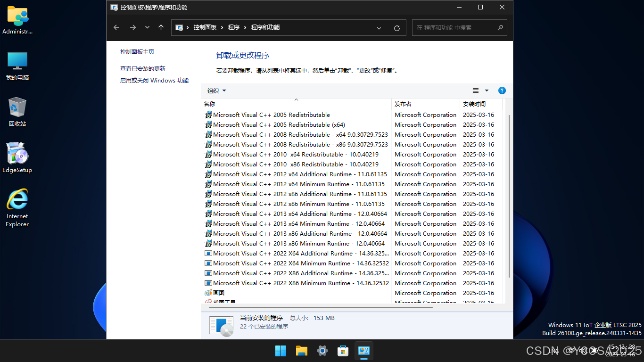The image size is (644, 362).
Task: Open the blue help icon
Action: [x=502, y=90]
